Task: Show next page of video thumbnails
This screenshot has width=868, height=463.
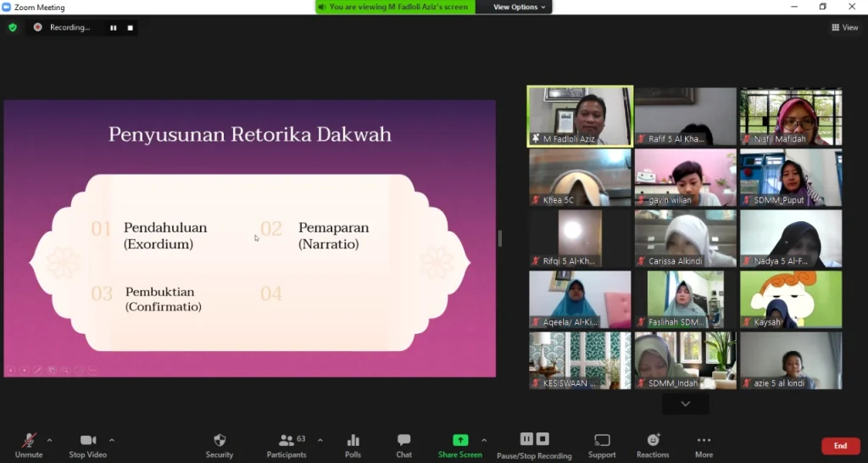Action: pos(685,404)
